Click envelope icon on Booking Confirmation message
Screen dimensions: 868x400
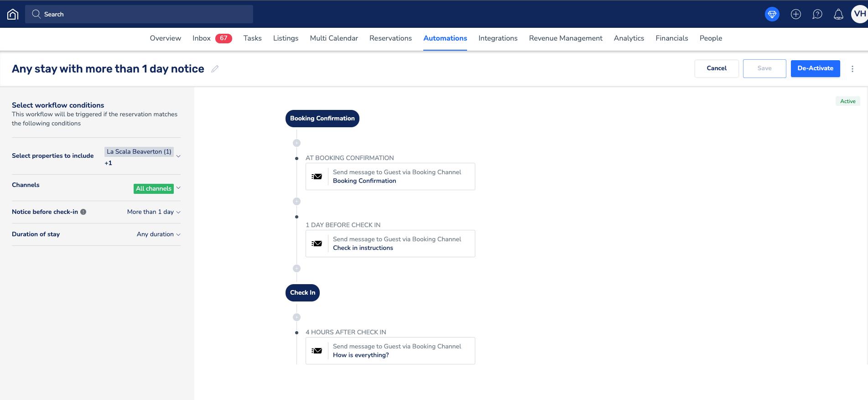(317, 177)
